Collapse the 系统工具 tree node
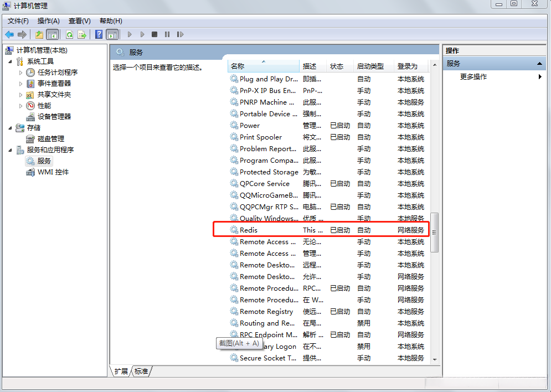This screenshot has width=551, height=392. point(10,61)
